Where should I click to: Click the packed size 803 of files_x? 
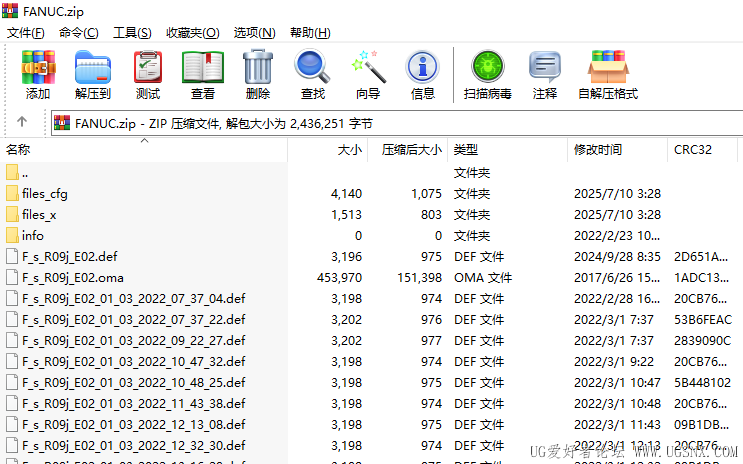click(431, 215)
